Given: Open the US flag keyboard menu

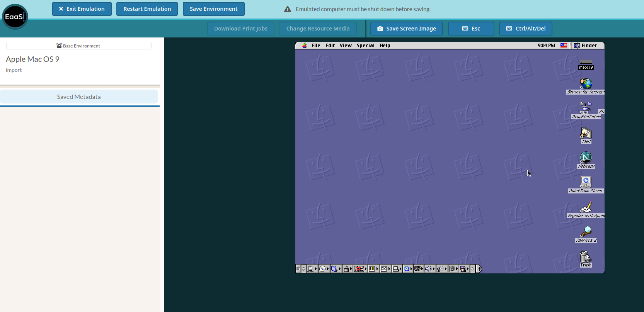Looking at the screenshot, I should coord(564,45).
